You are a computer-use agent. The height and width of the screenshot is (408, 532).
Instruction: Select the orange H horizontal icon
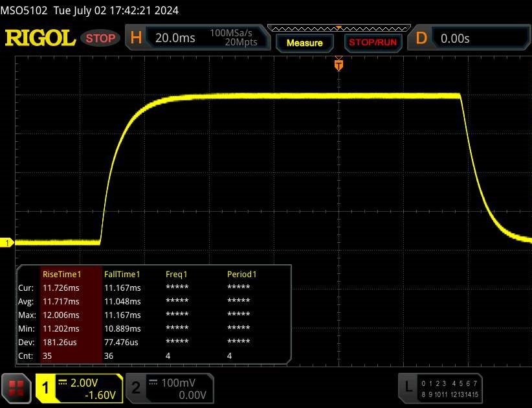point(136,38)
